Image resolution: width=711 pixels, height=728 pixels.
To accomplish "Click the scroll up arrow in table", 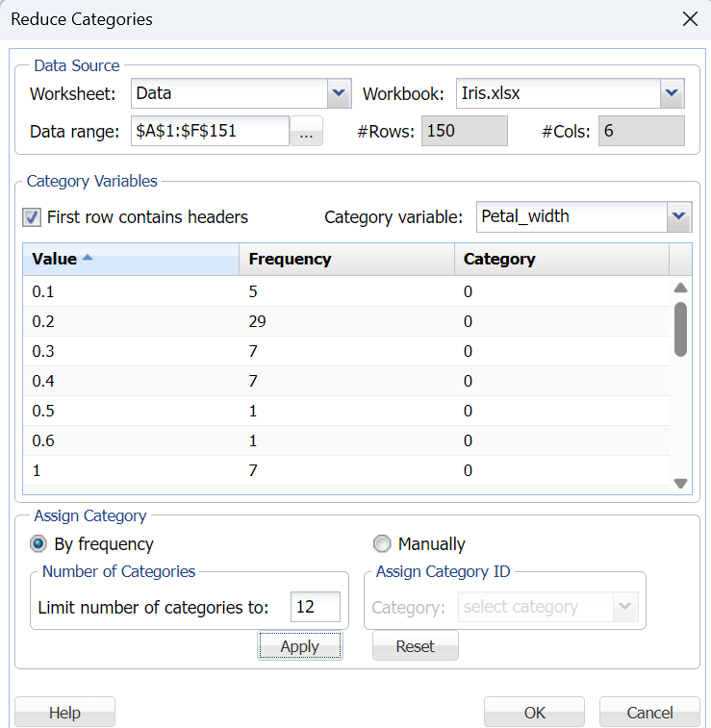I will tap(680, 288).
